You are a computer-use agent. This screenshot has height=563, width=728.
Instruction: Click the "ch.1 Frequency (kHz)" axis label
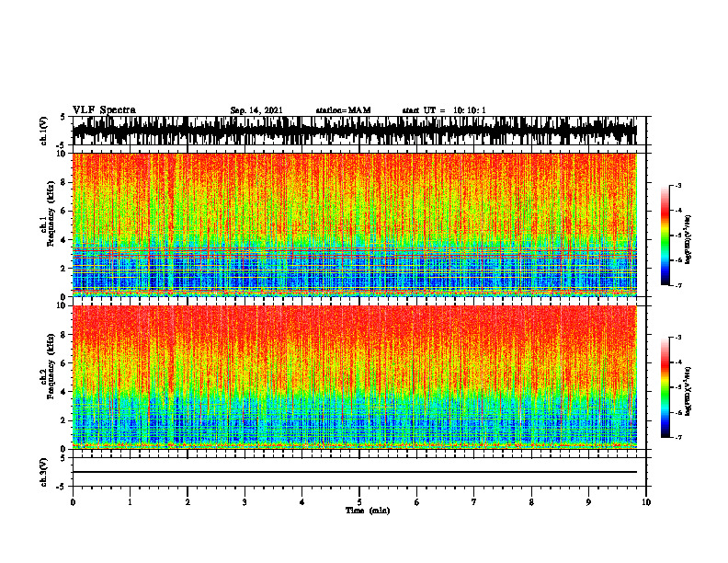tap(48, 213)
